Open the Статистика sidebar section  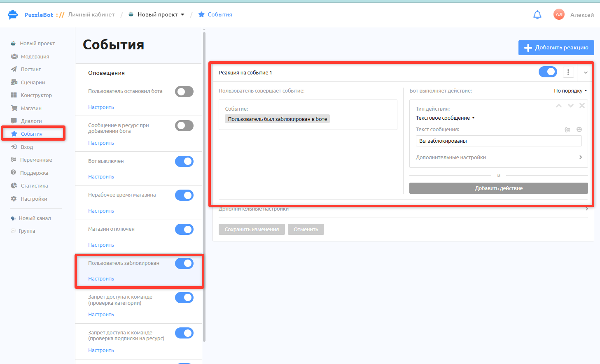(x=34, y=186)
